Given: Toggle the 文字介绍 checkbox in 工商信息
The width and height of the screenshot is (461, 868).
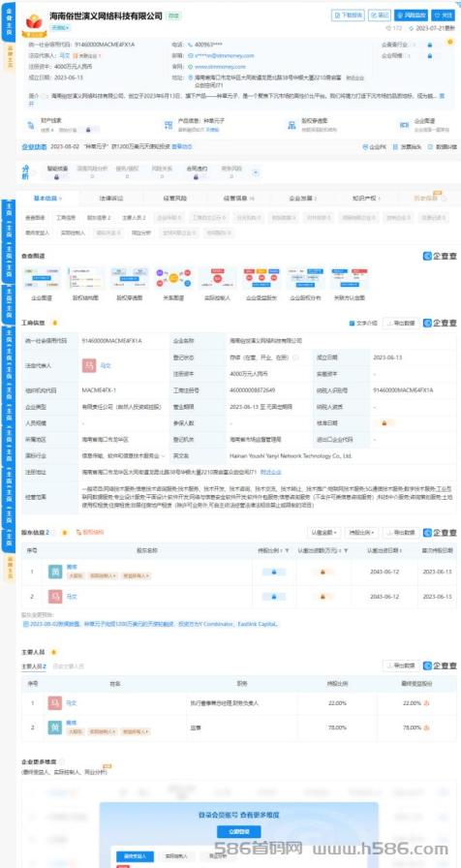Looking at the screenshot, I should coord(352,323).
